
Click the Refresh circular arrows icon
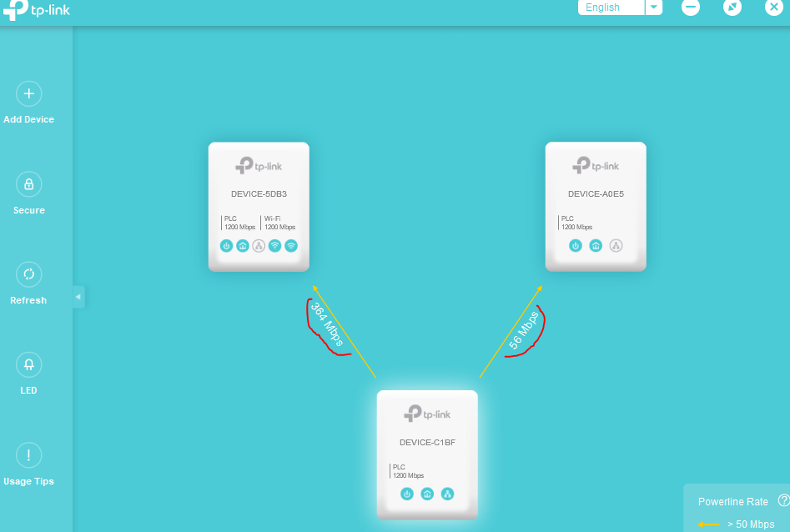coord(28,274)
